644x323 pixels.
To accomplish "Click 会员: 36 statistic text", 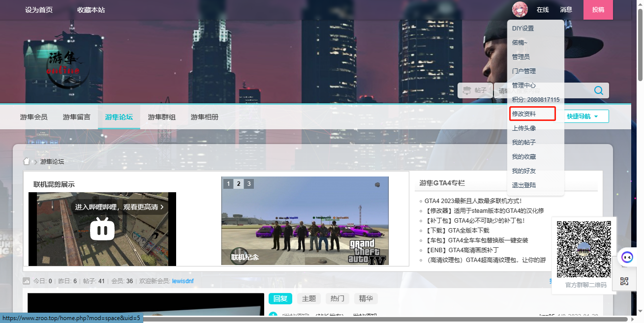I will (122, 281).
